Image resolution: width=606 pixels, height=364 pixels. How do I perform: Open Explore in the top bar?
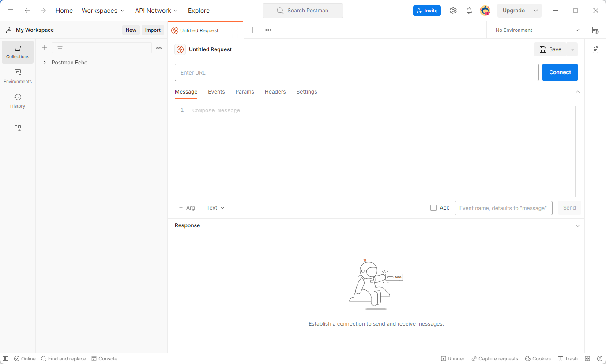tap(199, 11)
